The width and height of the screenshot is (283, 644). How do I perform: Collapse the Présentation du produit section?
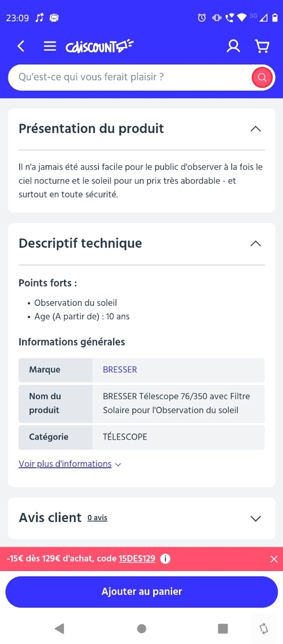coord(256,129)
